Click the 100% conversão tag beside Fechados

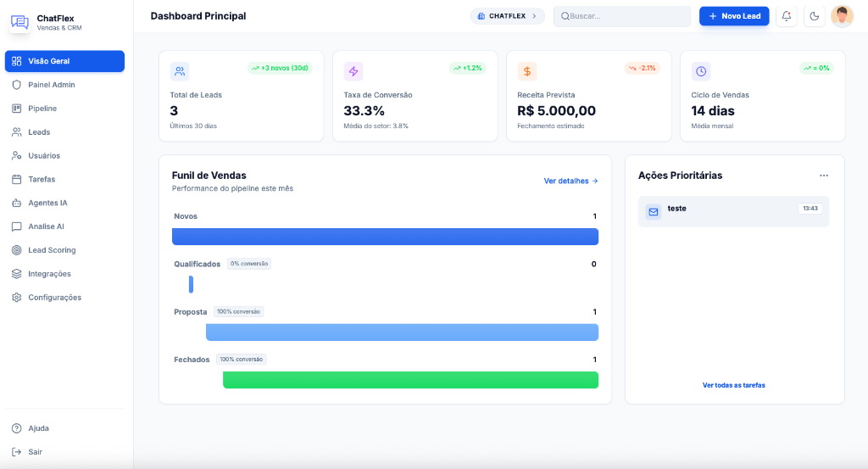tap(242, 360)
